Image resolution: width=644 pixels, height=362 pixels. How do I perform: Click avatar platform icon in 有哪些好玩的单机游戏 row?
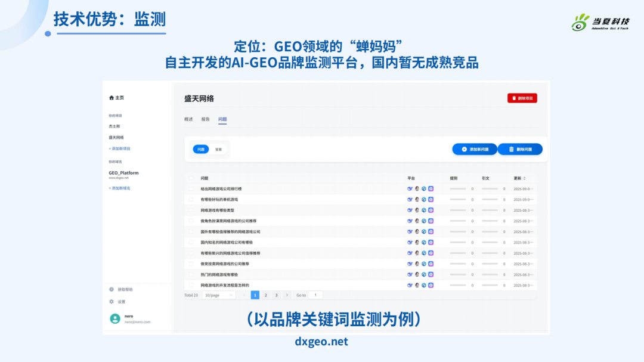tap(417, 200)
